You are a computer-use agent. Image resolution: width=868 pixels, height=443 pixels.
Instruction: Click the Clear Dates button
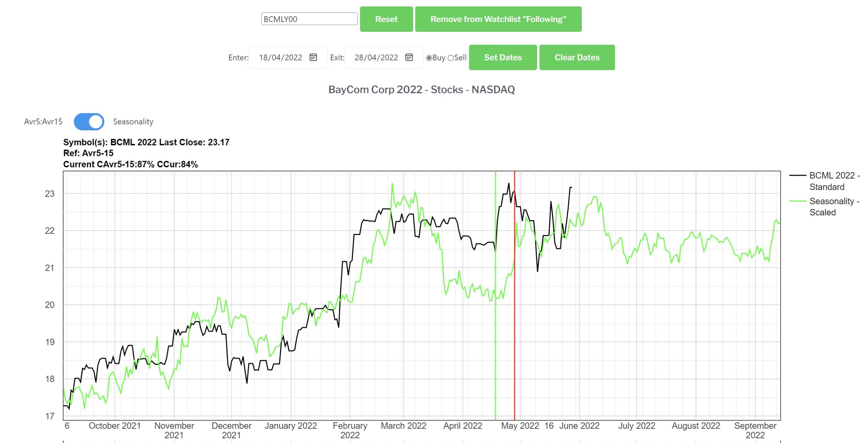click(x=577, y=57)
